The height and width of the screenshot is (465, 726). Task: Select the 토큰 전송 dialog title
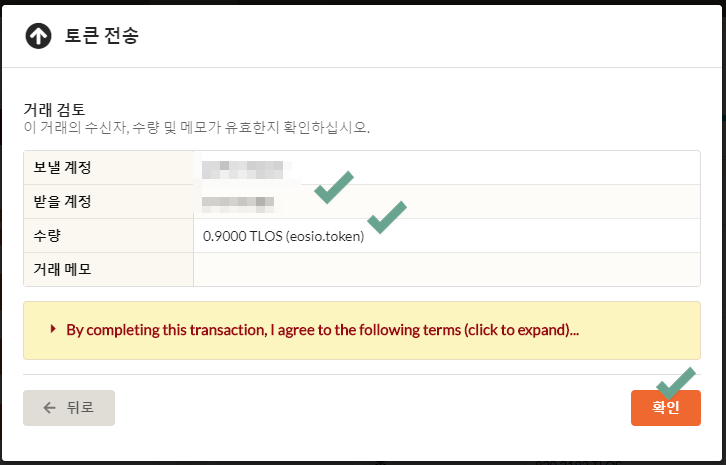click(101, 36)
